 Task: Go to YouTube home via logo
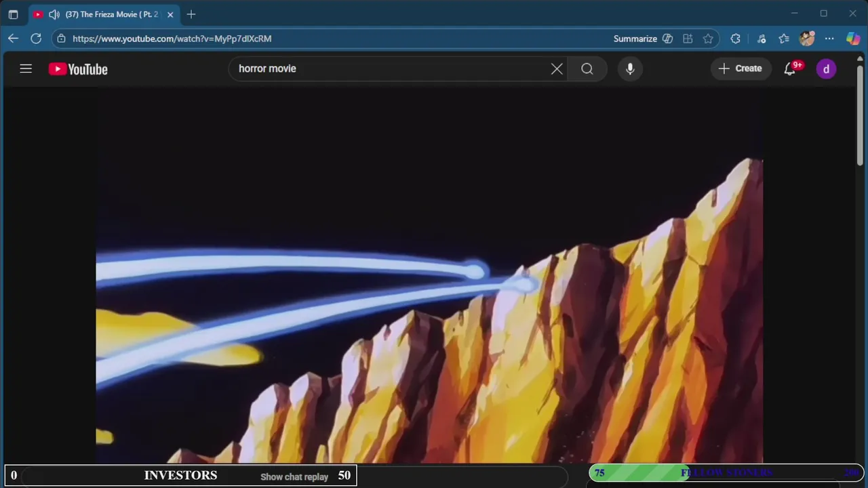[78, 69]
